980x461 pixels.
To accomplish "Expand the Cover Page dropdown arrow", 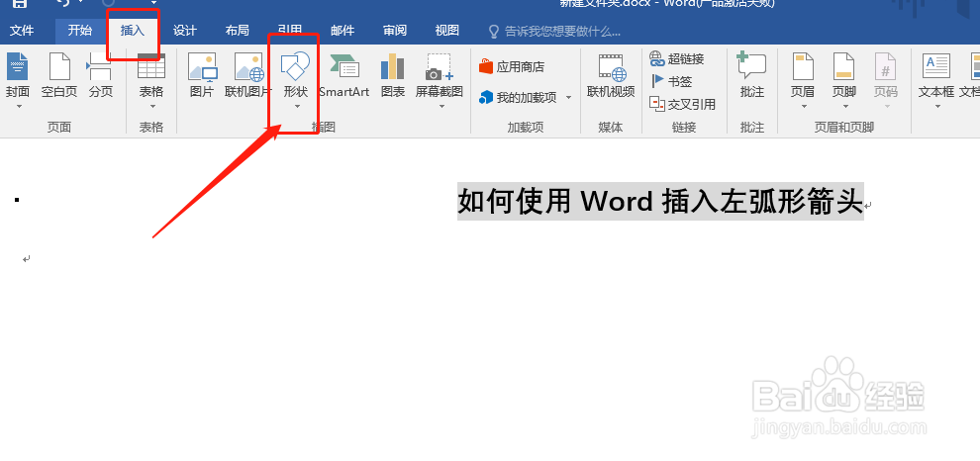I will coord(18,106).
